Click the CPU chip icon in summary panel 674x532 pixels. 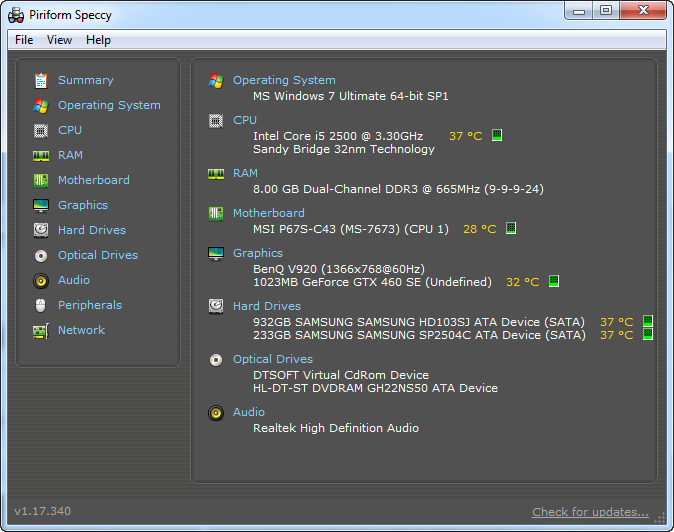pyautogui.click(x=216, y=121)
